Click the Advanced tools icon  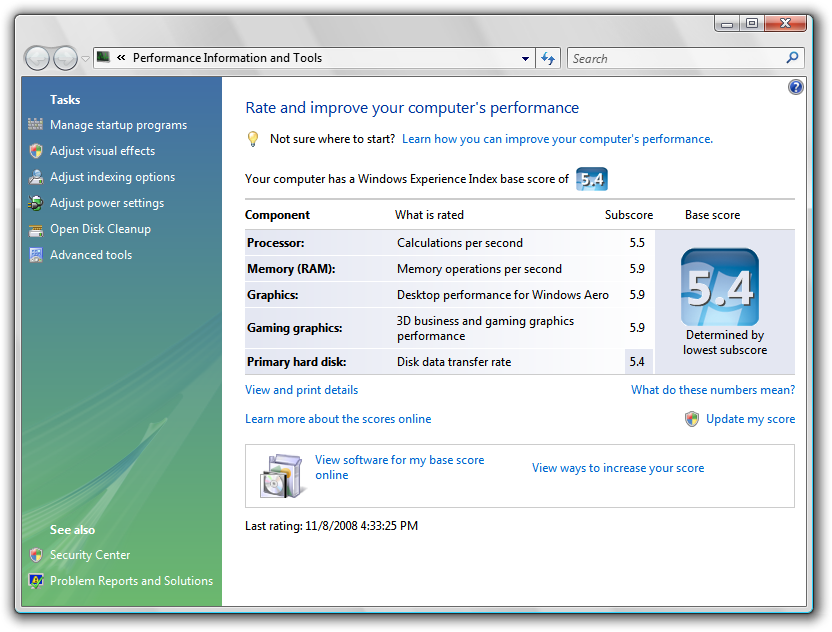click(x=36, y=255)
